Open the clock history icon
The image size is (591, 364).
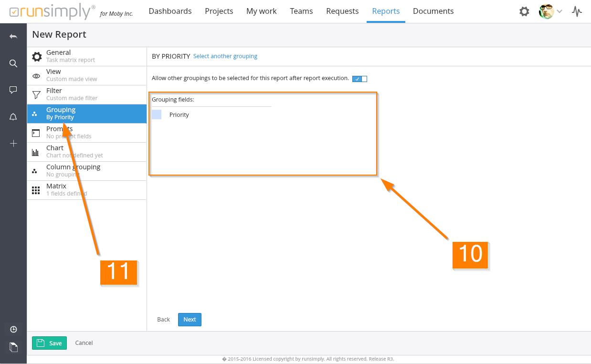13,329
